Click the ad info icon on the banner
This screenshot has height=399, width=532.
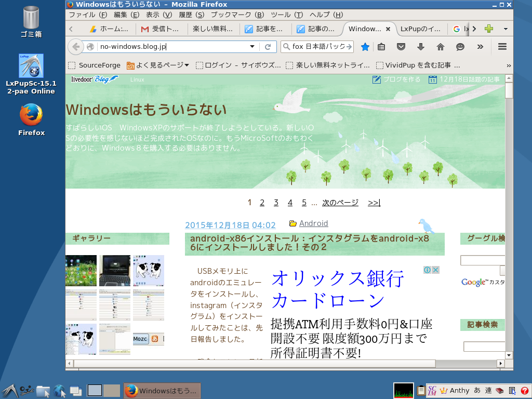click(x=427, y=270)
